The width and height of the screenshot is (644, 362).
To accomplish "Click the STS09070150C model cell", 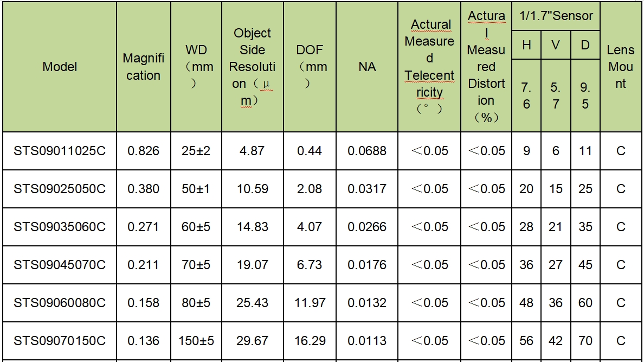I will click(60, 341).
